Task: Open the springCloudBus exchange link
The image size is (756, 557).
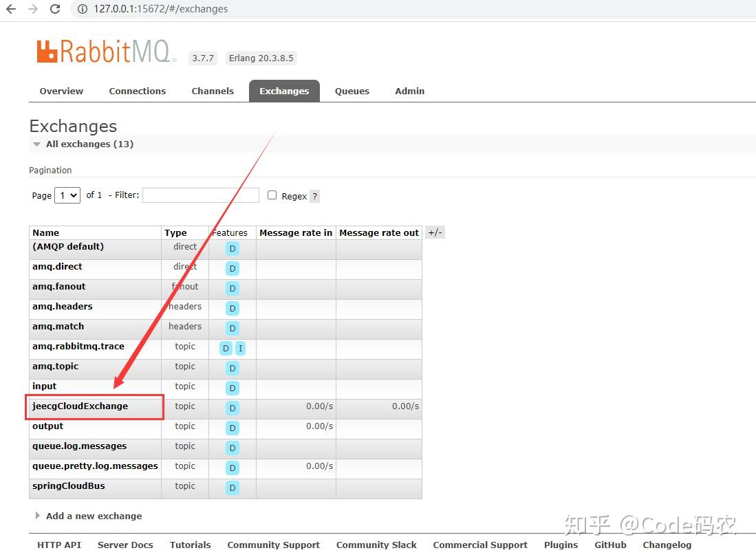Action: 69,485
